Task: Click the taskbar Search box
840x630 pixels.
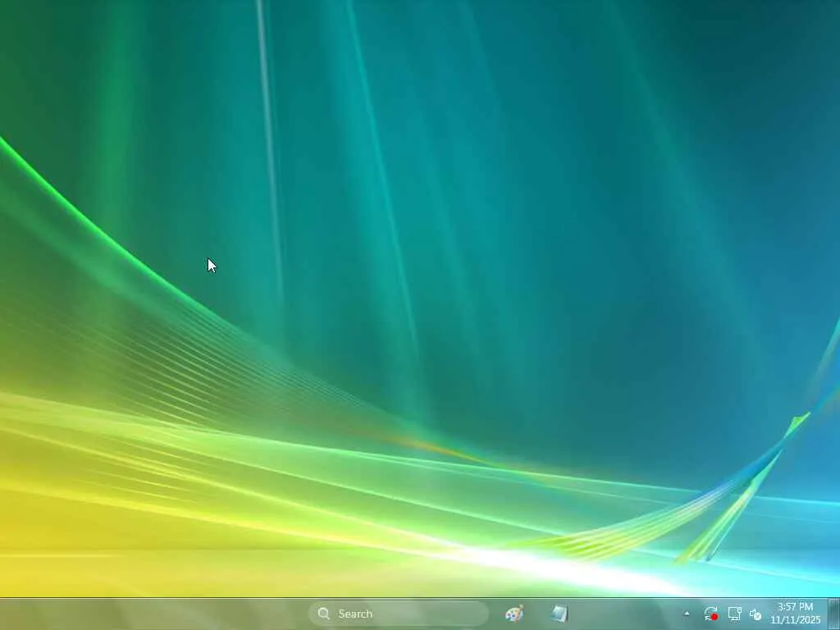Action: pos(398,614)
